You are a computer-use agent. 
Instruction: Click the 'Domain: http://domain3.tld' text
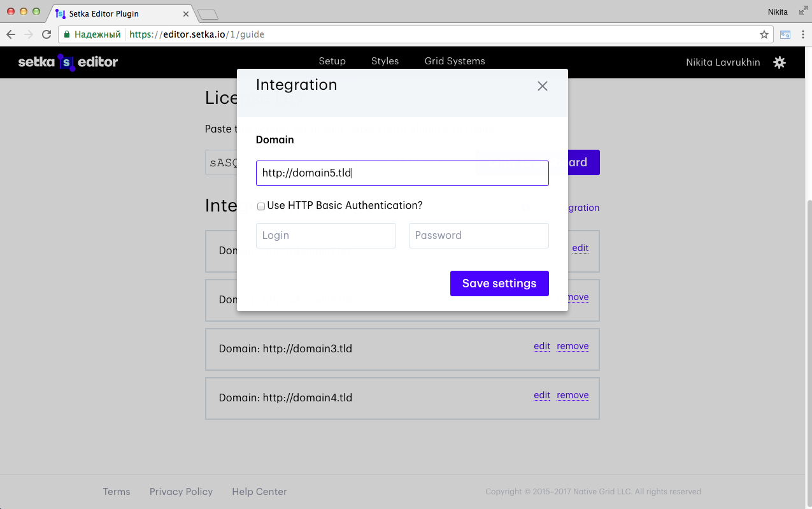pos(285,348)
